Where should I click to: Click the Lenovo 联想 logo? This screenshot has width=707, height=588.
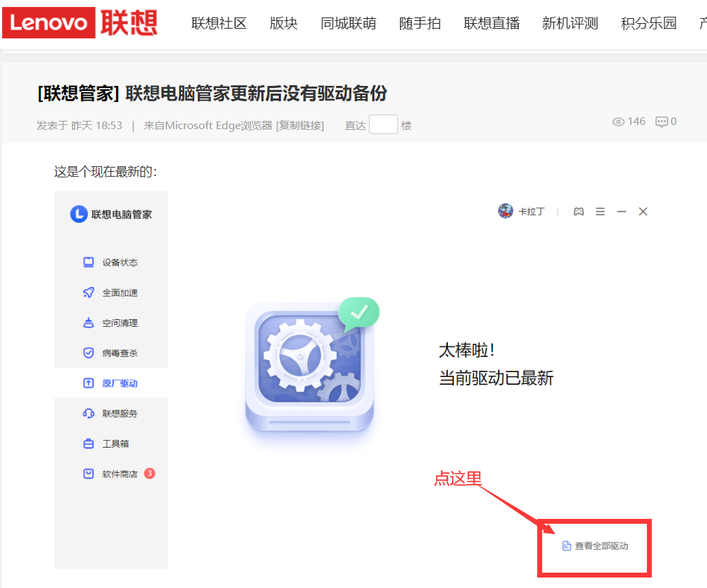click(80, 22)
